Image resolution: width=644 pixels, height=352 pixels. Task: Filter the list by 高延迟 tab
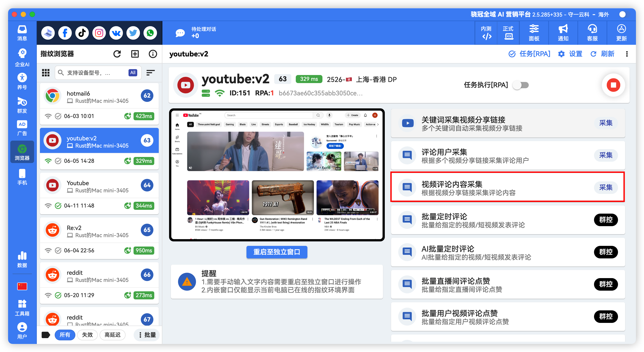point(113,335)
